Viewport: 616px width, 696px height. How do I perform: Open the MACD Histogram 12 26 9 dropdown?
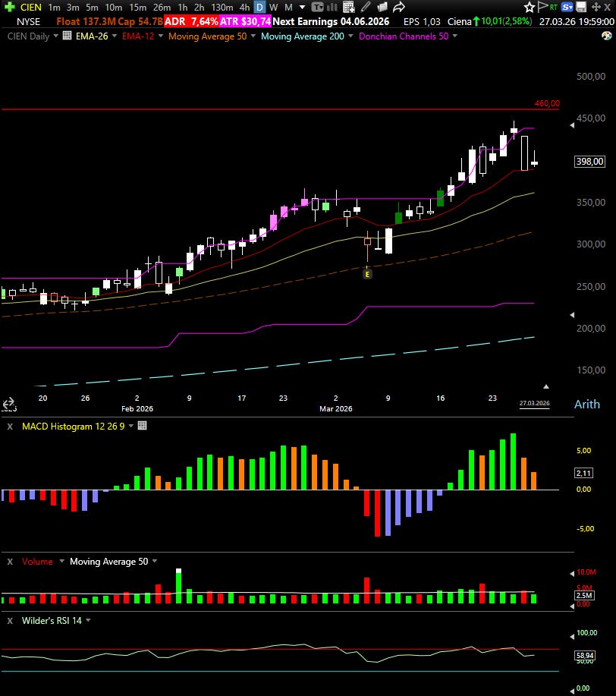(x=131, y=426)
